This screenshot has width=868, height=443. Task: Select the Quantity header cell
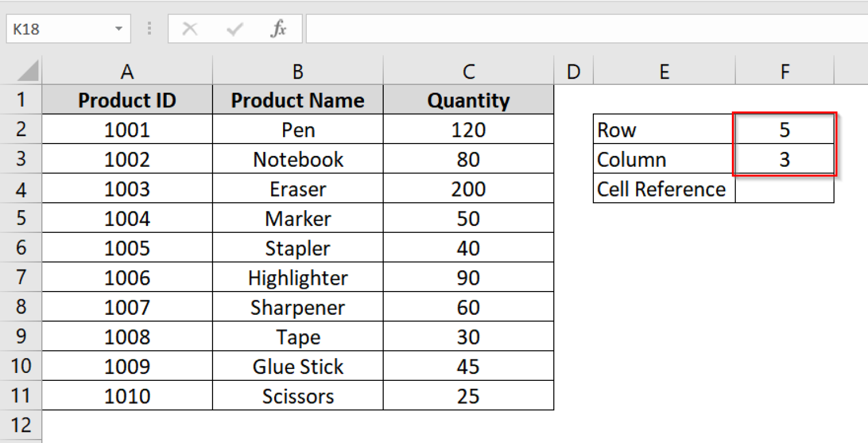(468, 100)
